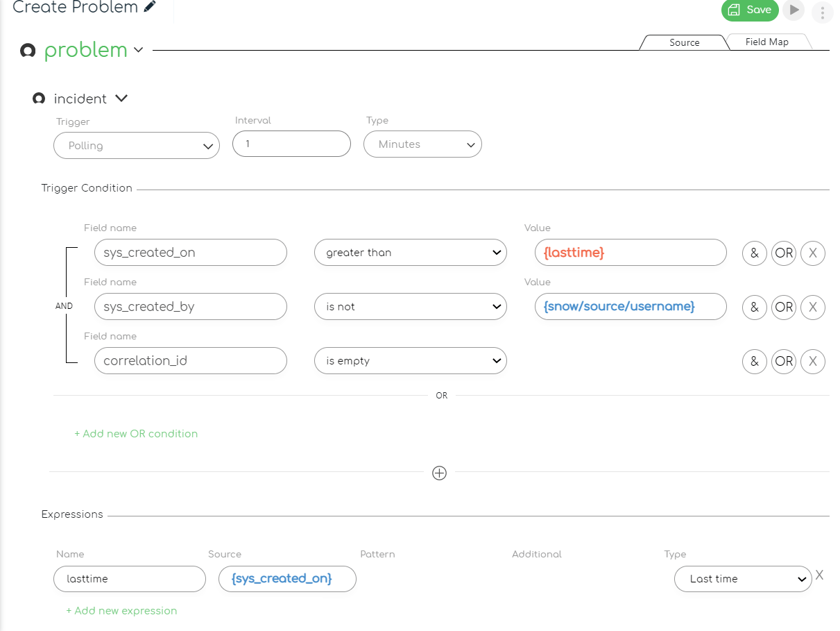Click the correlation_id field name input
This screenshot has width=840, height=631.
[x=191, y=361]
